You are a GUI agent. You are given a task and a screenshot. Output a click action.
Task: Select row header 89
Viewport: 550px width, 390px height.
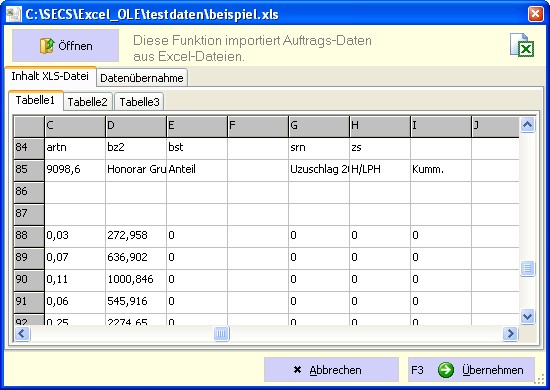click(29, 258)
